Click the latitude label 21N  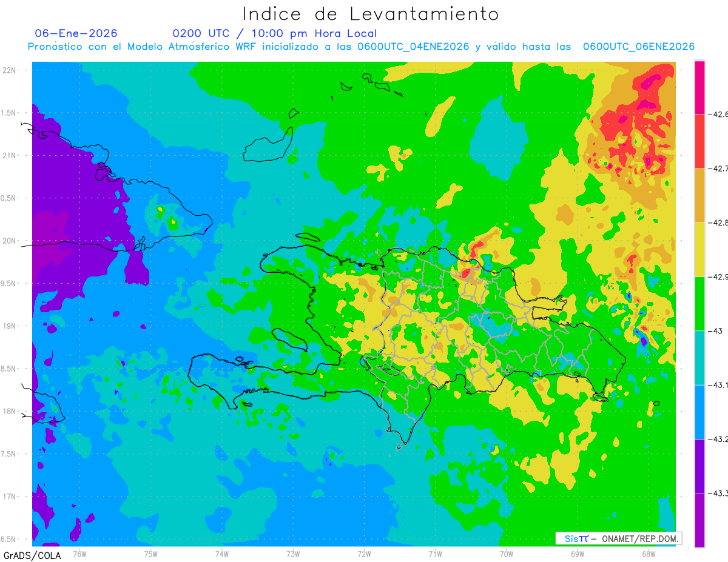click(8, 155)
